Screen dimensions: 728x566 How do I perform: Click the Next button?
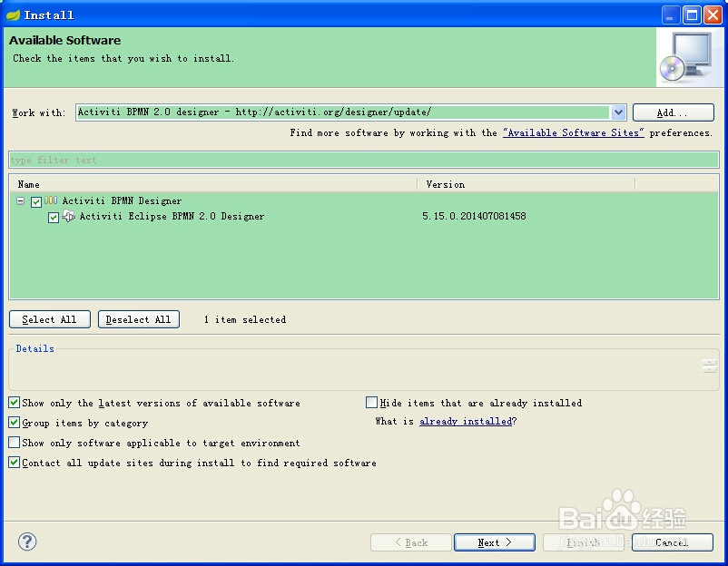[x=494, y=542]
